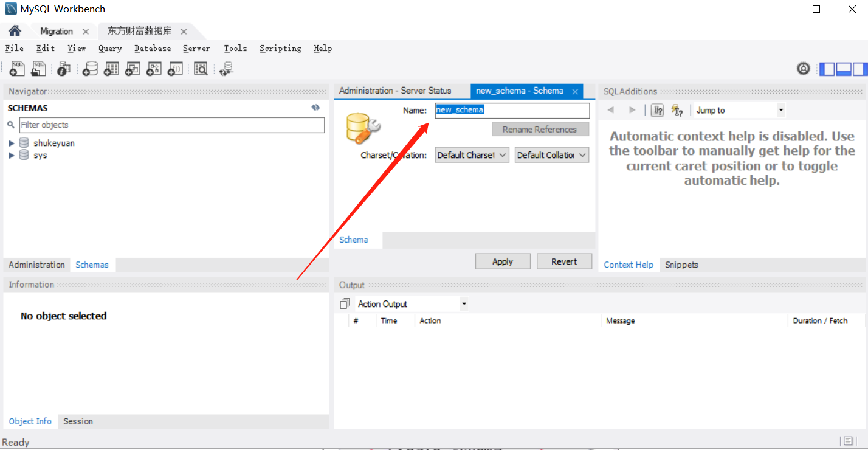The width and height of the screenshot is (868, 450).
Task: Select the Context Help tab
Action: pos(629,265)
